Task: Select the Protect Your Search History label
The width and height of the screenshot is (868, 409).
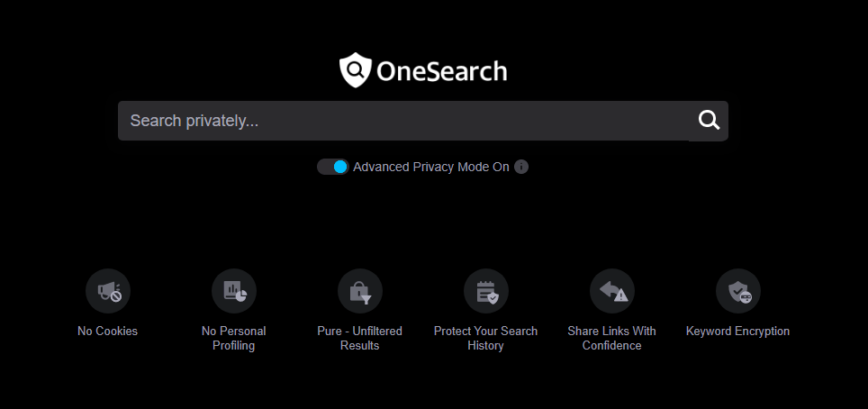Action: tap(485, 338)
